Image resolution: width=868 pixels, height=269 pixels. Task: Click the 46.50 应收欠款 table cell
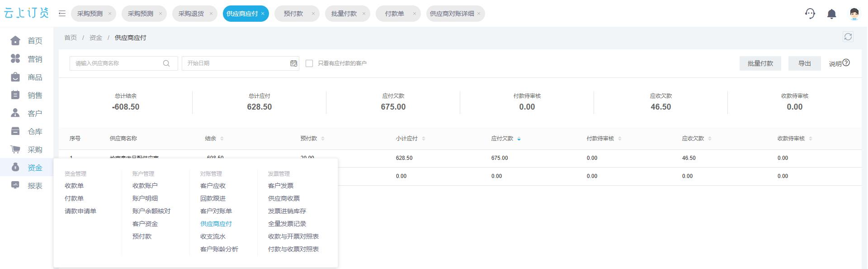[x=689, y=158]
